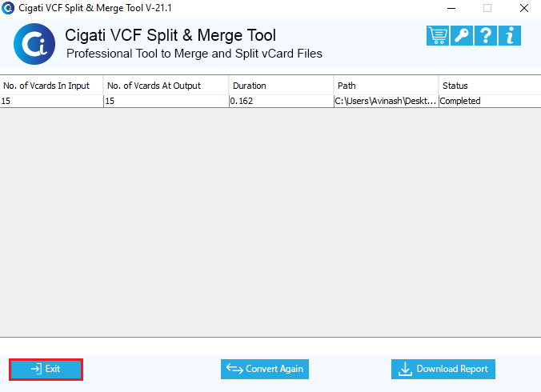Show about info via the i icon

pos(510,35)
